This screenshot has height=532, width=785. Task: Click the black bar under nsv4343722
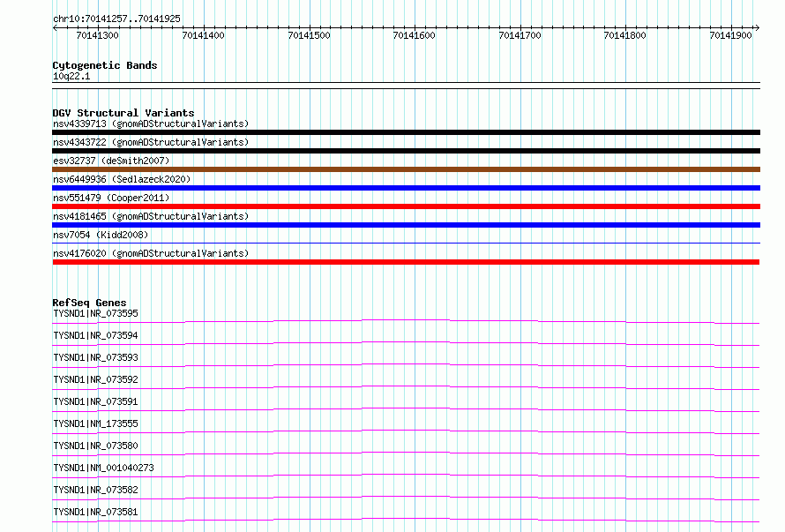pos(406,151)
